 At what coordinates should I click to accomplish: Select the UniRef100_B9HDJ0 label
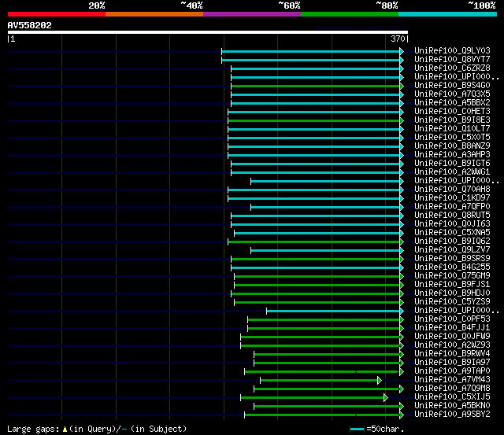coord(452,293)
